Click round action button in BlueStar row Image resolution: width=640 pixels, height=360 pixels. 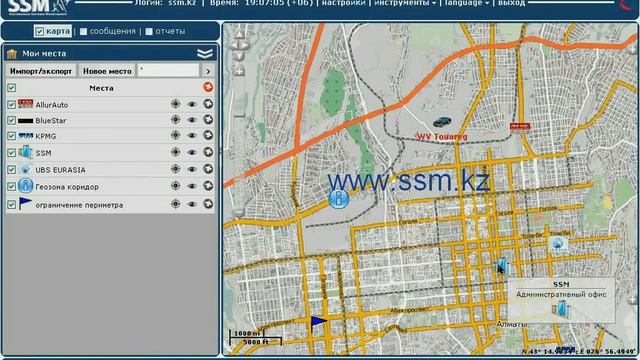(x=208, y=120)
